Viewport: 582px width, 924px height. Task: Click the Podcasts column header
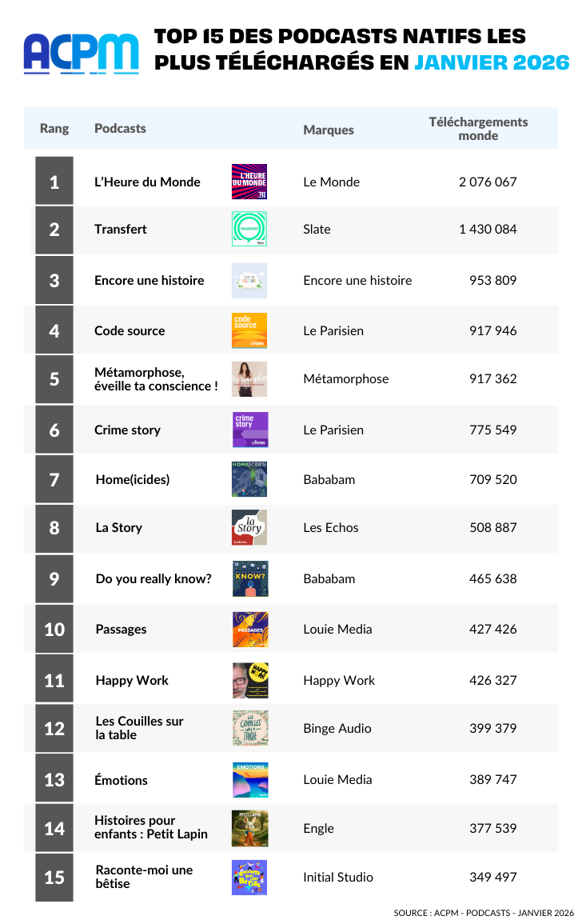(x=120, y=128)
